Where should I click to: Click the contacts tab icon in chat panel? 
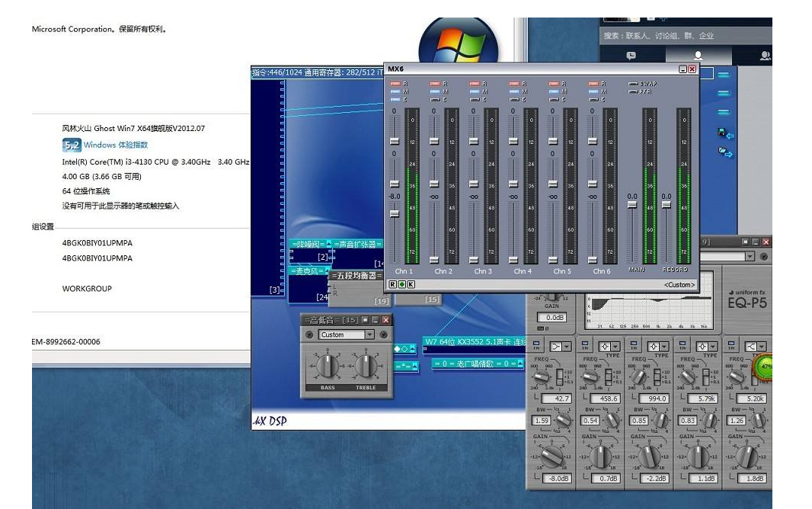697,56
